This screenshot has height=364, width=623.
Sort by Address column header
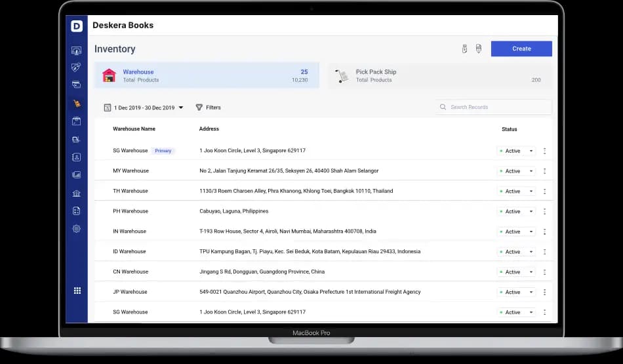pyautogui.click(x=209, y=129)
